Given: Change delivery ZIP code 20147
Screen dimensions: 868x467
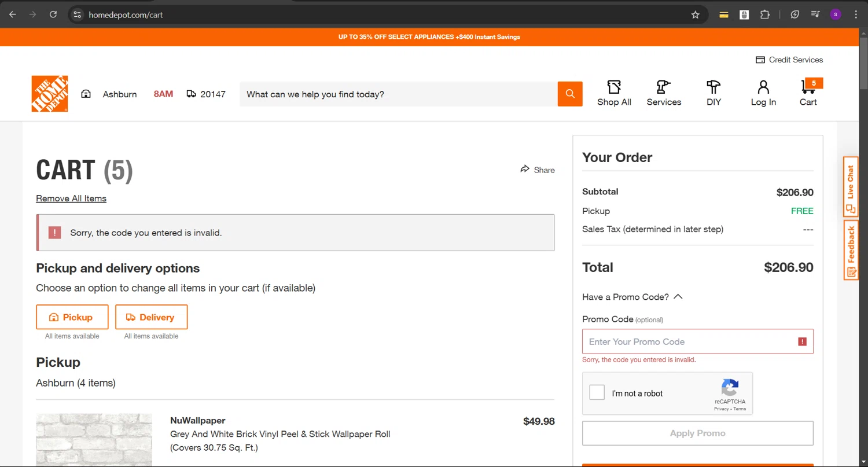Looking at the screenshot, I should [x=213, y=94].
